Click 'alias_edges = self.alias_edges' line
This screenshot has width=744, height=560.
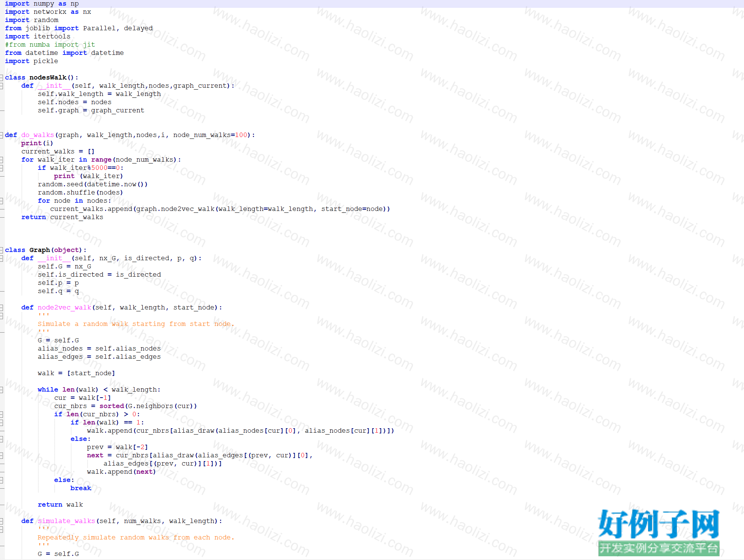[x=99, y=357]
